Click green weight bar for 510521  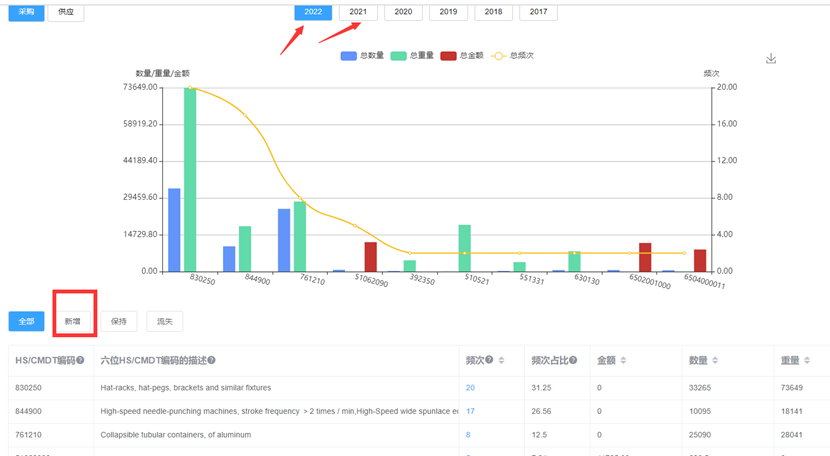[465, 248]
